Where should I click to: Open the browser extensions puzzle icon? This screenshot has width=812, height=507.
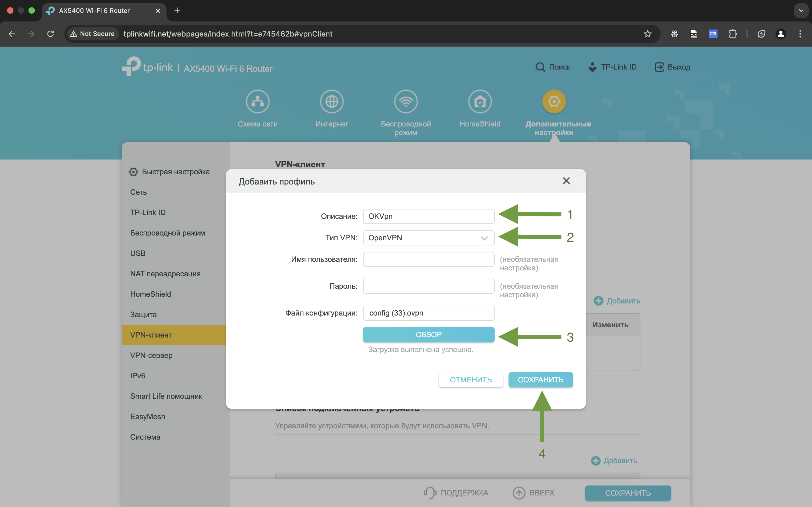click(x=733, y=34)
